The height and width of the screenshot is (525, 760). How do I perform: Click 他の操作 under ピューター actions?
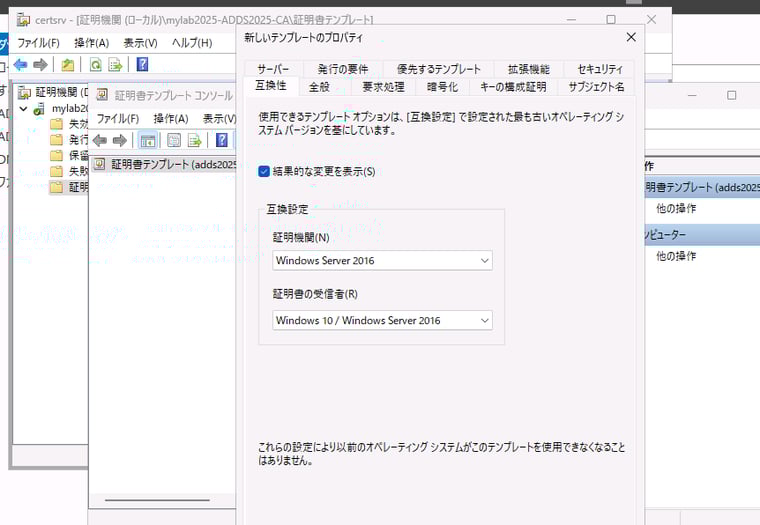[x=676, y=256]
